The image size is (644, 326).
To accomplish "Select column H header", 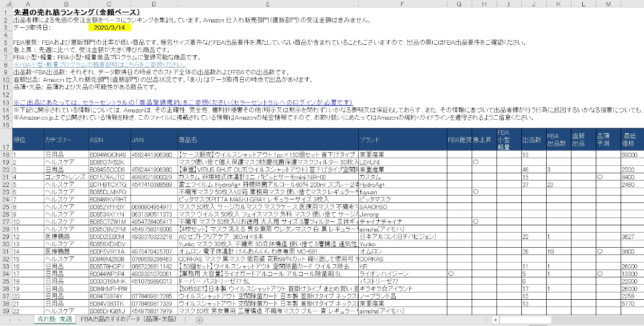I will click(x=484, y=4).
